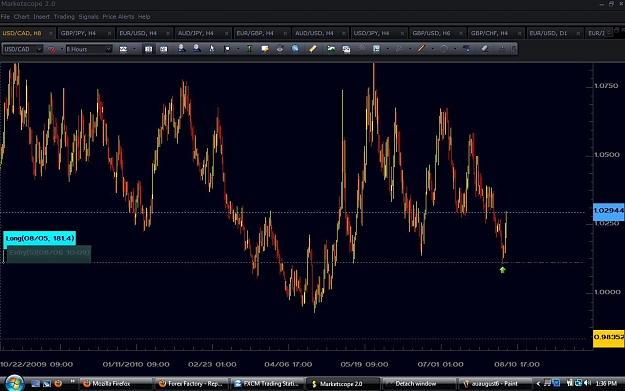Close the USD/CAD, H8 tab

(51, 33)
